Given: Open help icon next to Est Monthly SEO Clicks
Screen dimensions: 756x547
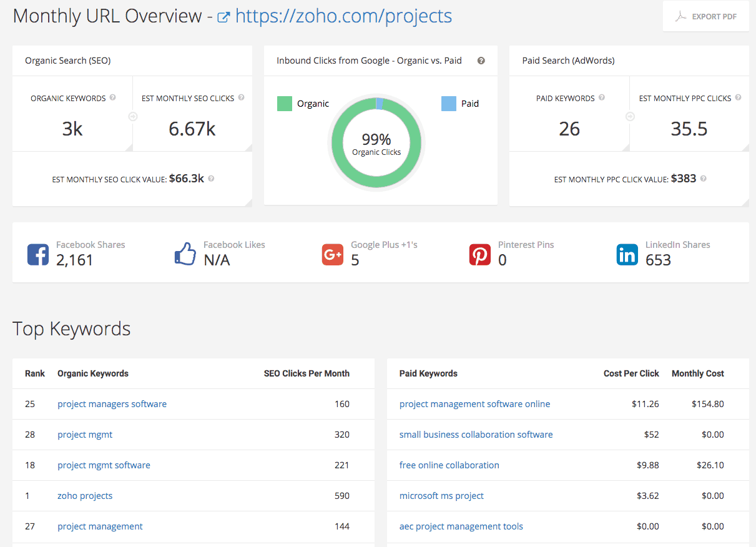Looking at the screenshot, I should 241,97.
